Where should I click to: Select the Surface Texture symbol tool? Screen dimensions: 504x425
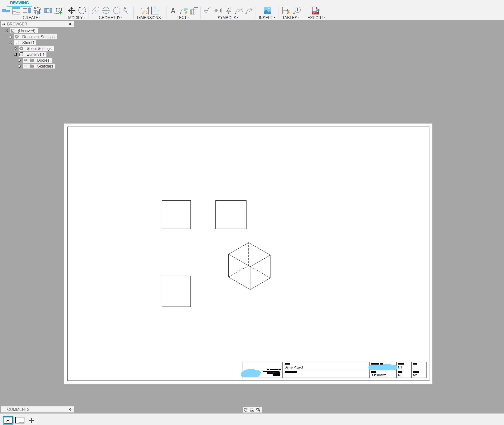[207, 11]
